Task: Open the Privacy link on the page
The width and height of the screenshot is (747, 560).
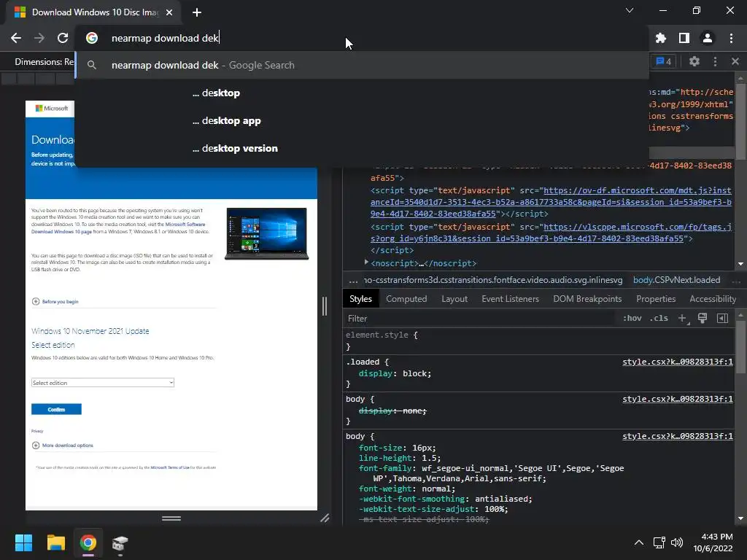Action: point(37,431)
